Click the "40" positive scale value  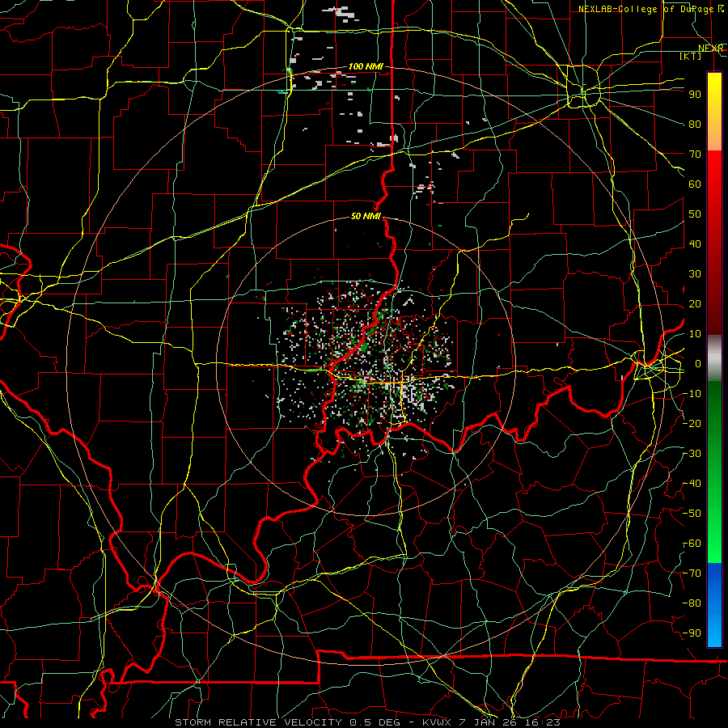[x=695, y=244]
